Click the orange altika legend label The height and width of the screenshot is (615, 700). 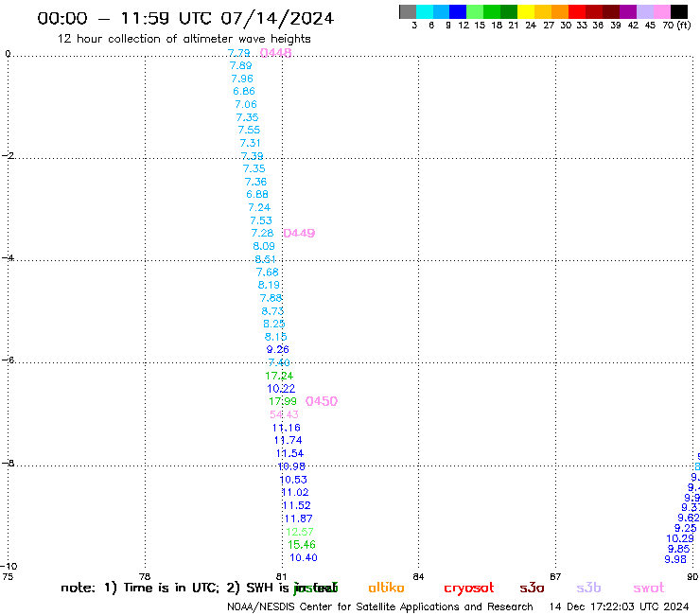[386, 588]
